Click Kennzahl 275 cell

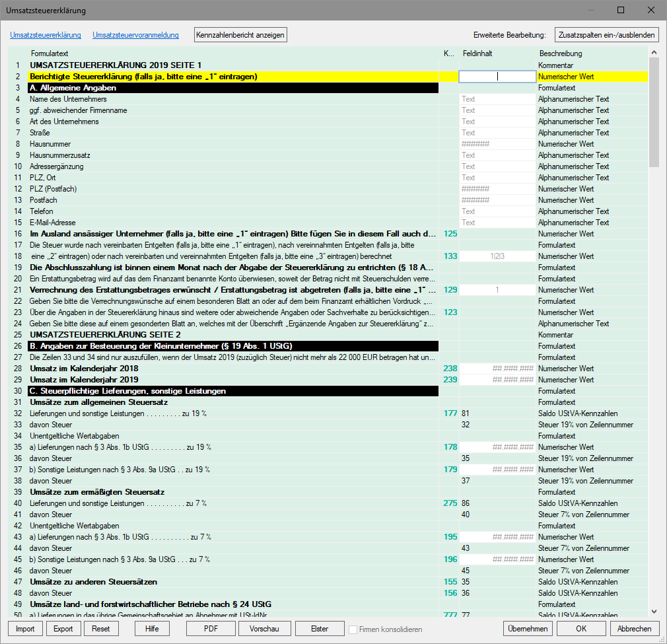[x=450, y=503]
